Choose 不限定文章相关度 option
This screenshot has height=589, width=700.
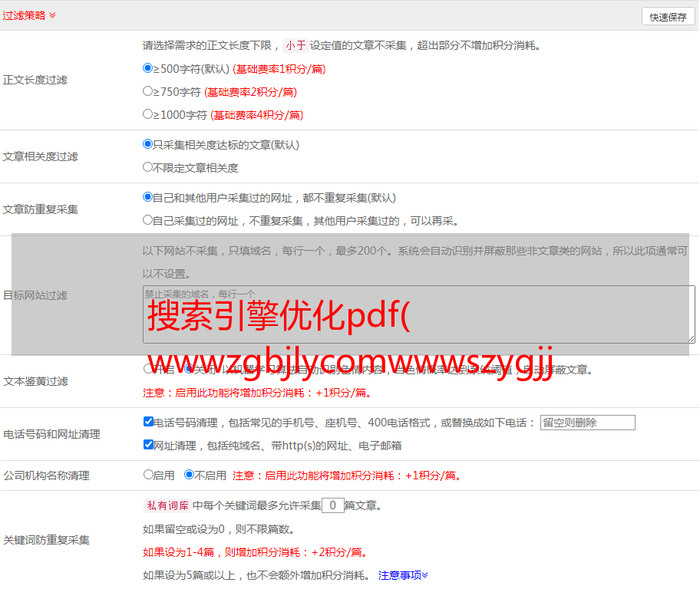pos(147,167)
